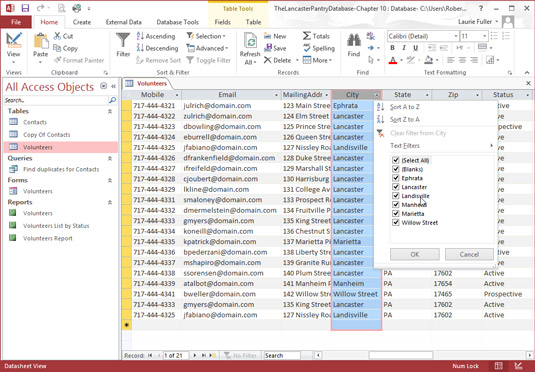This screenshot has height=372, width=535.
Task: Open the Volunteers List by Status report
Action: (56, 226)
